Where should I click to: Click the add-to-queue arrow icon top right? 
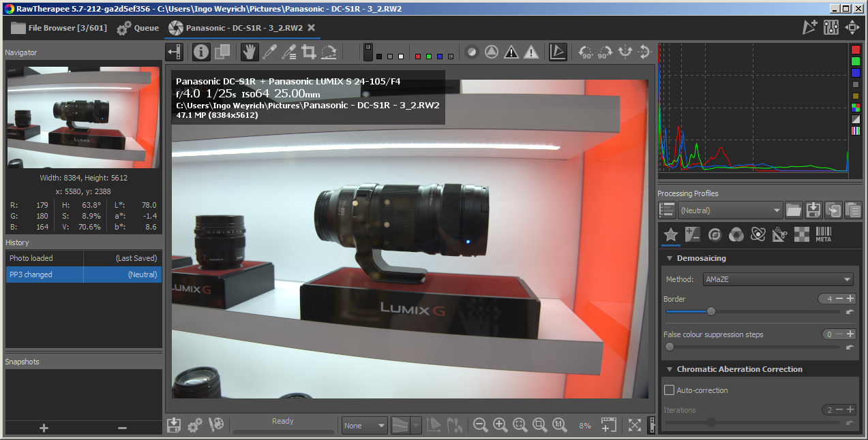coord(809,27)
